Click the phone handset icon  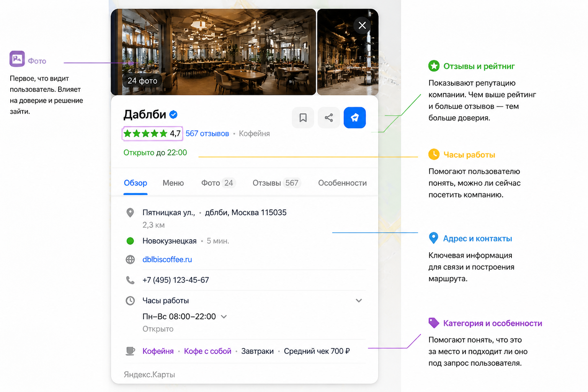click(x=130, y=280)
